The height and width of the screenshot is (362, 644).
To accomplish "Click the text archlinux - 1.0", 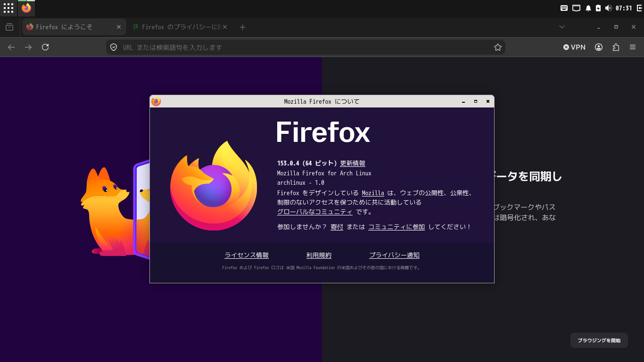I will [301, 182].
